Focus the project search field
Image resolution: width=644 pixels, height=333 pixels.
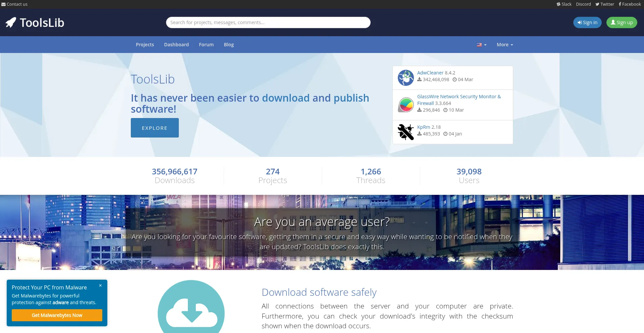[x=268, y=22]
